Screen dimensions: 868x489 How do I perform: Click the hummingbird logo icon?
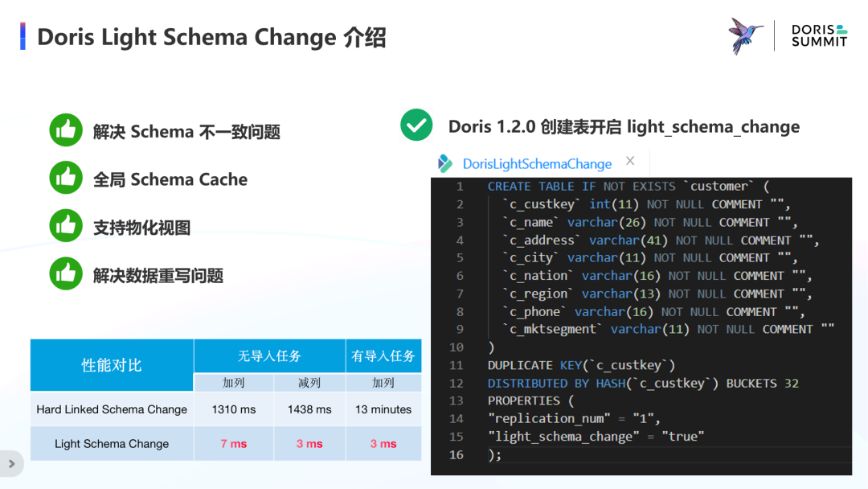click(x=746, y=35)
